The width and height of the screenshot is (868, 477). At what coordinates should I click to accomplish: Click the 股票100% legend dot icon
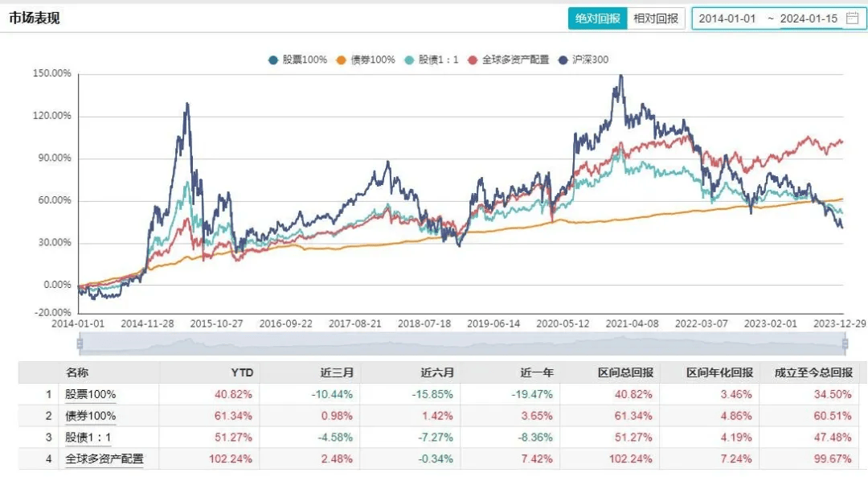[x=274, y=59]
